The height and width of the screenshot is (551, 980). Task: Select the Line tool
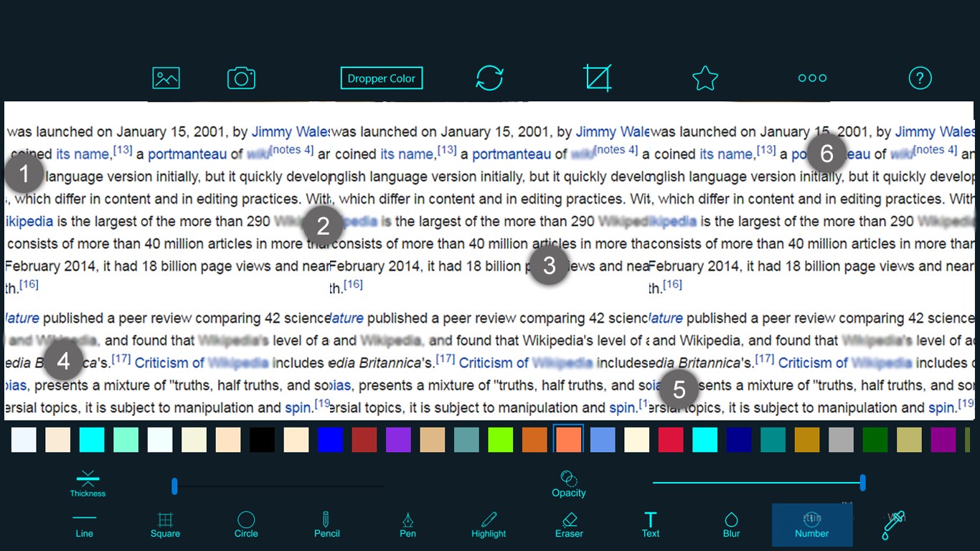85,525
